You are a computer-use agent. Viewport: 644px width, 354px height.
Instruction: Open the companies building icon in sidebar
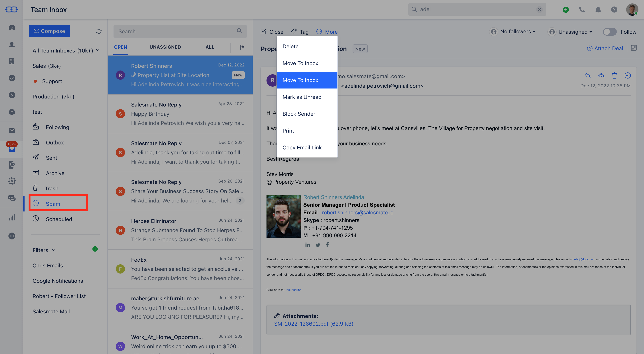coord(12,61)
